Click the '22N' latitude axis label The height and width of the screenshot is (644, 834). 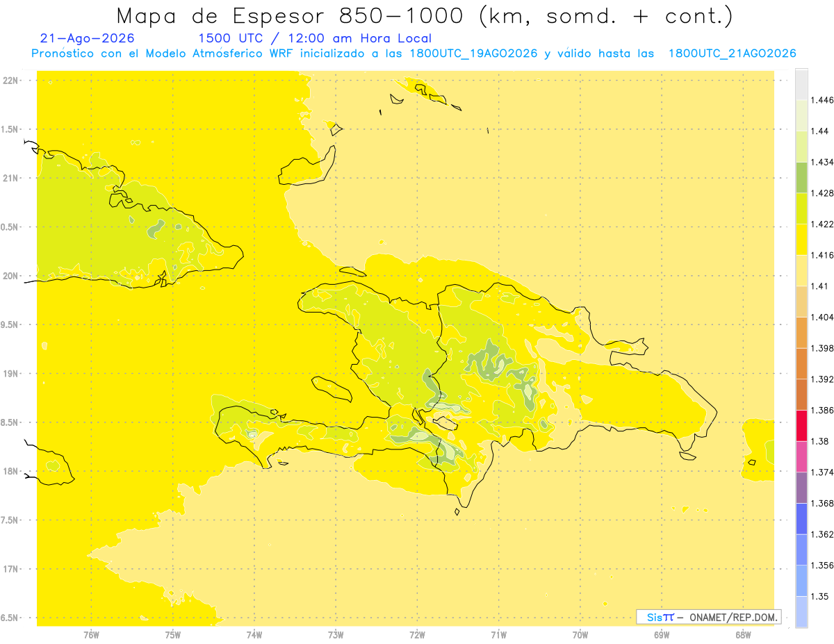click(x=12, y=81)
